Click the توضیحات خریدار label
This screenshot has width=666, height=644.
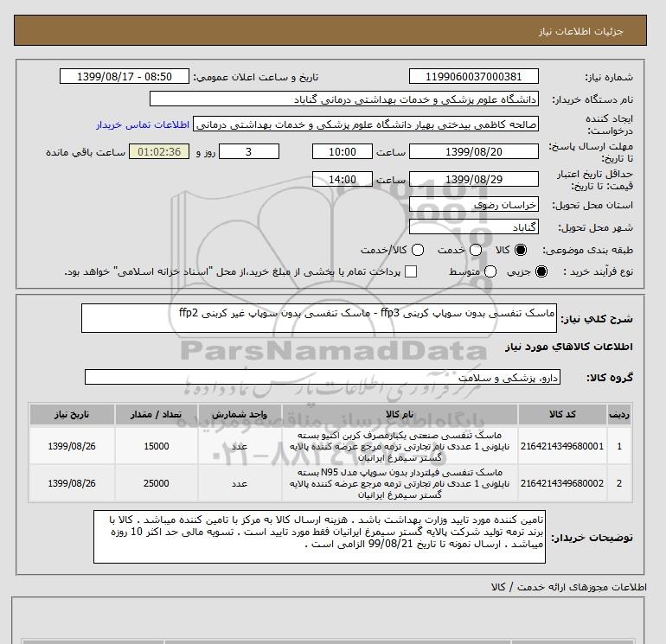click(592, 538)
